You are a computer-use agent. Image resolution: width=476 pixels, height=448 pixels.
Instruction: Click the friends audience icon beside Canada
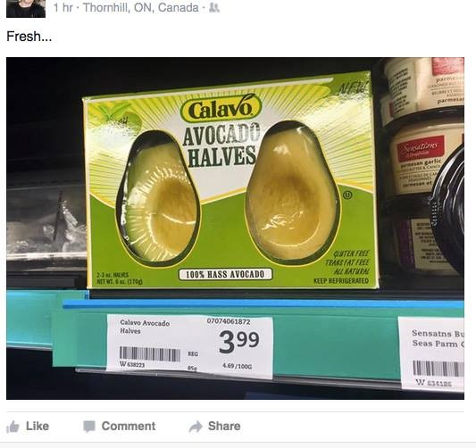pyautogui.click(x=214, y=8)
